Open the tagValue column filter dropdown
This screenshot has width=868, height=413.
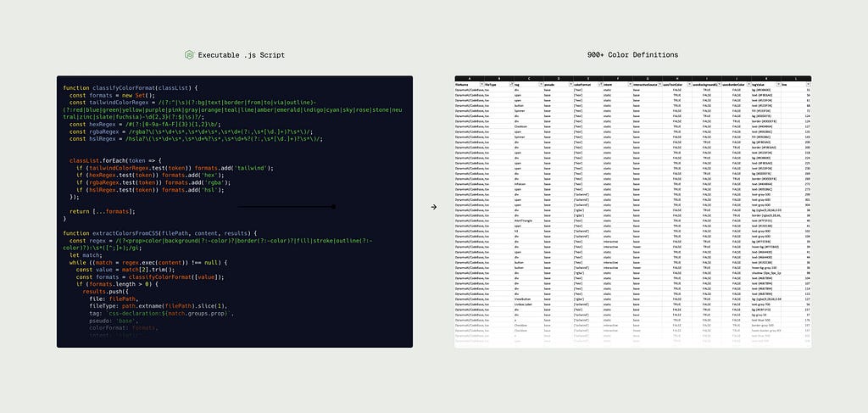point(778,84)
